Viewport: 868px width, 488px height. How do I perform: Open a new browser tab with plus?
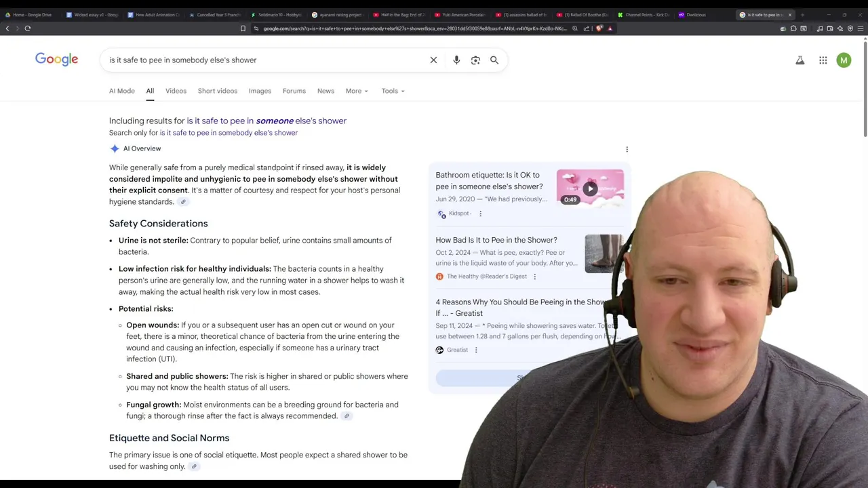click(802, 15)
